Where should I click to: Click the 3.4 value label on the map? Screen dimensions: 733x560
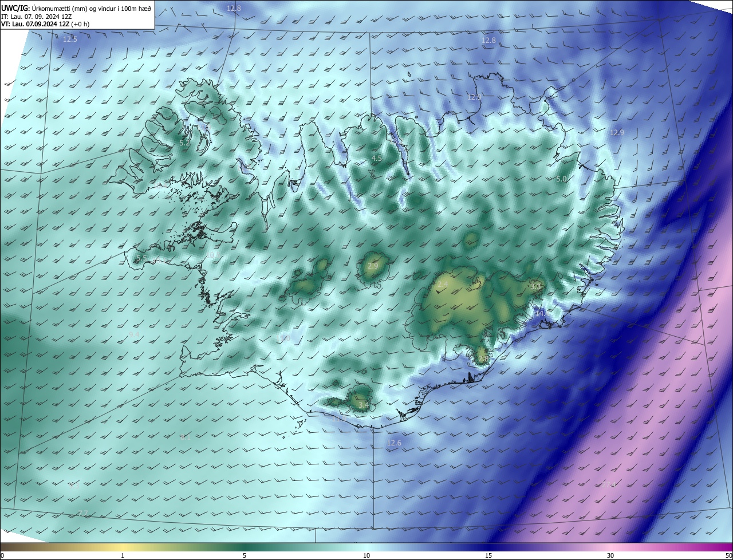pos(363,405)
